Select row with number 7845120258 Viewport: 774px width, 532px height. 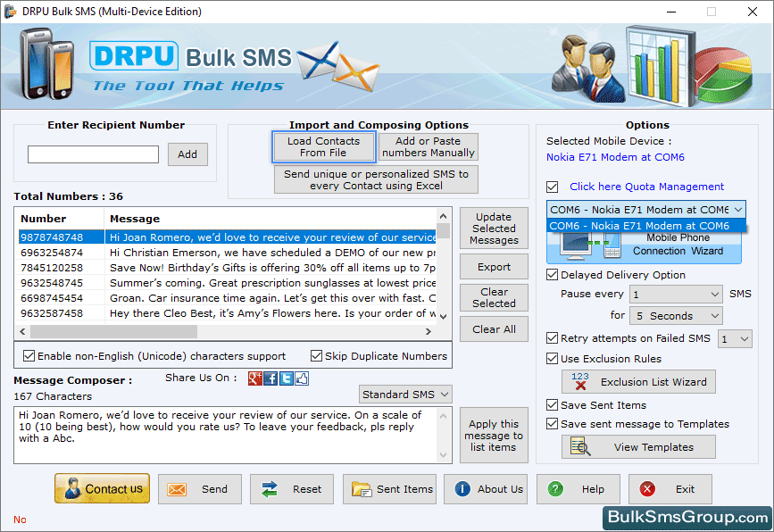pos(228,268)
